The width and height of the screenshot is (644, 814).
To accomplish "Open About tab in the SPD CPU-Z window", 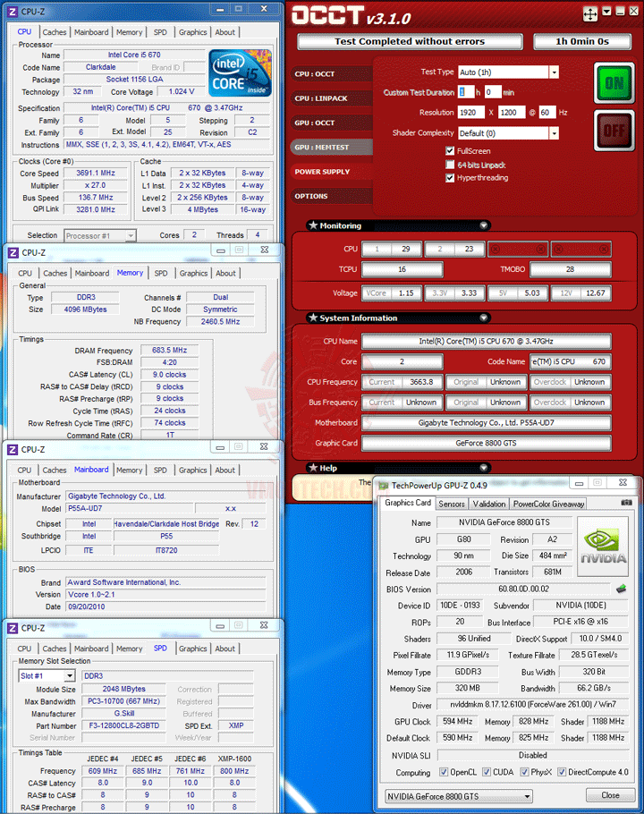I will 225,649.
